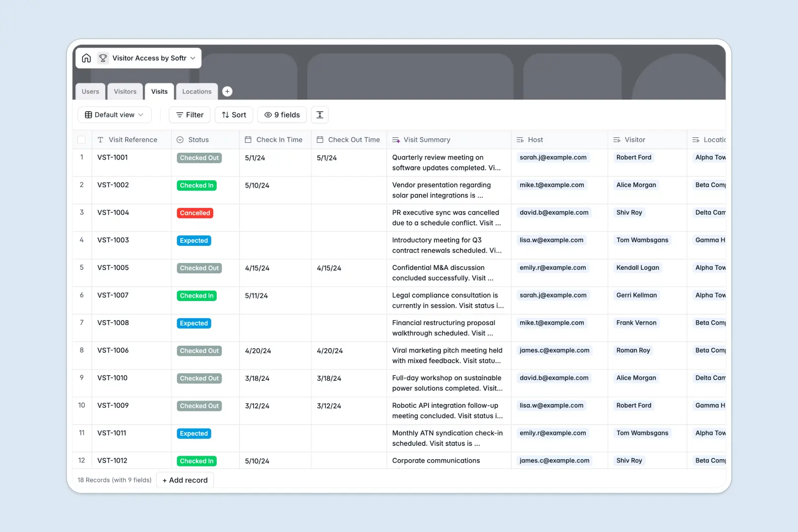The image size is (798, 532).
Task: Open the Locations tab
Action: pos(197,91)
